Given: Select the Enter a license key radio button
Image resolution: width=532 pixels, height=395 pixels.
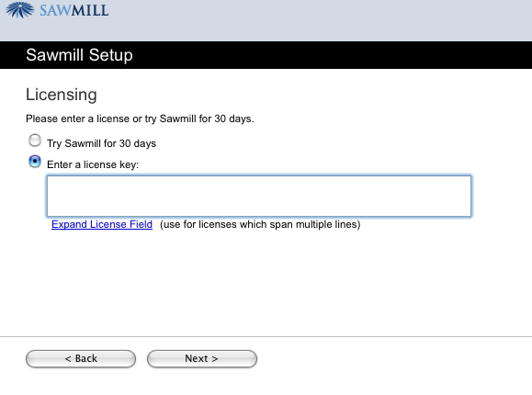Looking at the screenshot, I should [x=35, y=162].
